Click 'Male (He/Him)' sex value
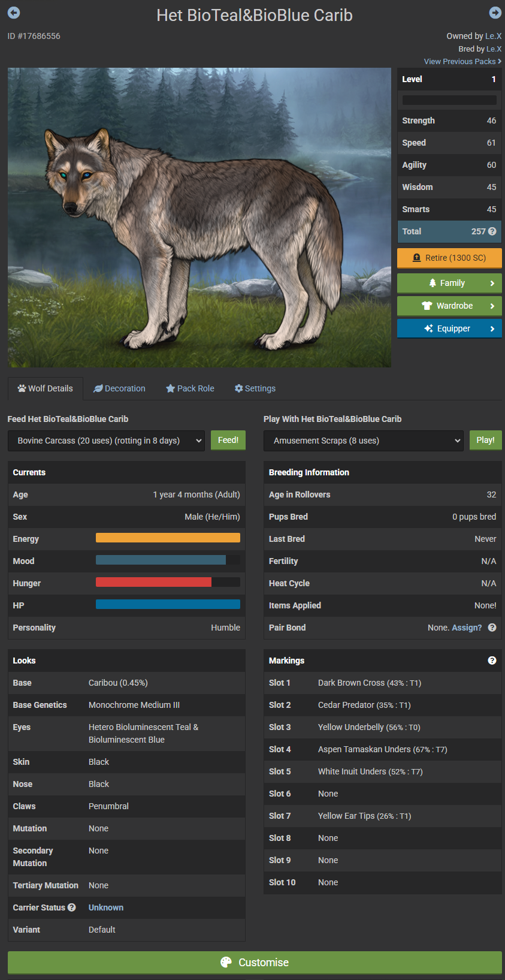 coord(212,517)
